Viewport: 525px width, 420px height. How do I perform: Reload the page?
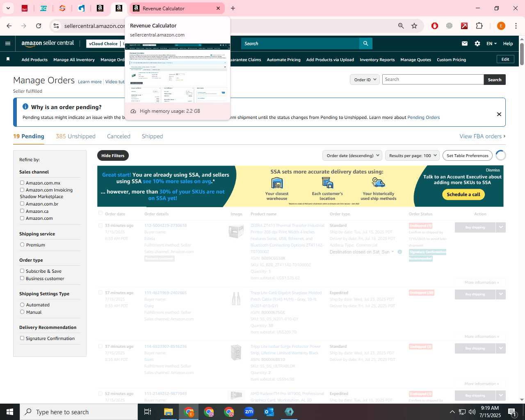click(x=39, y=26)
